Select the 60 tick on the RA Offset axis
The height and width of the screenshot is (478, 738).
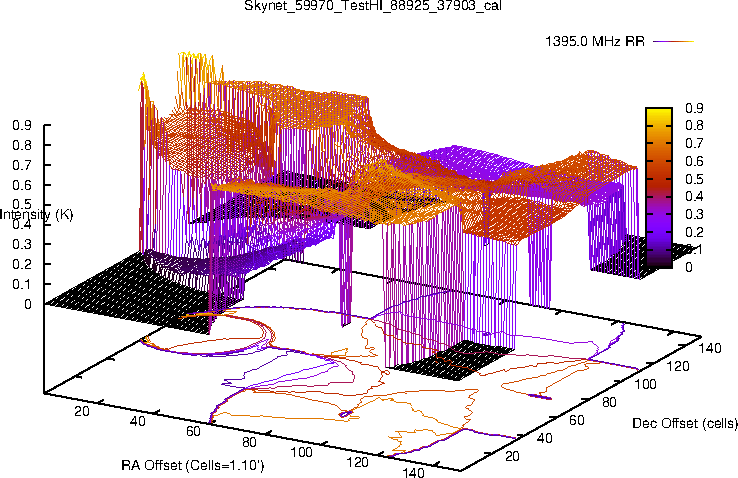(x=193, y=431)
